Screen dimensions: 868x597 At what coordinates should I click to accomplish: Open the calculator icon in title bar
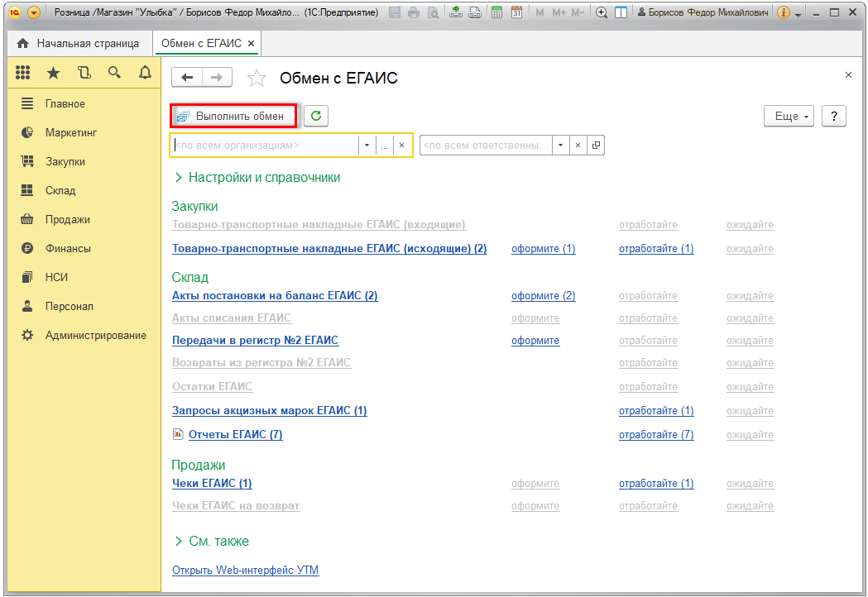(497, 12)
